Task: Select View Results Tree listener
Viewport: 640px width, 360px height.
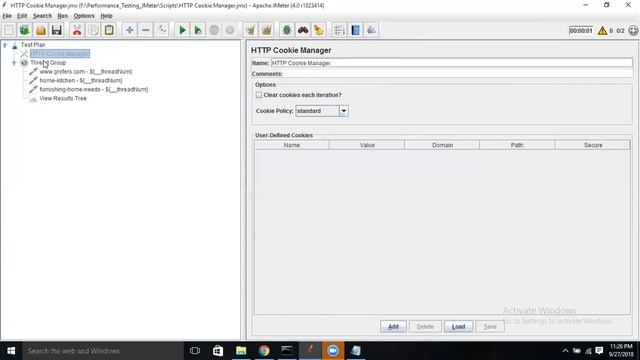Action: pos(63,98)
